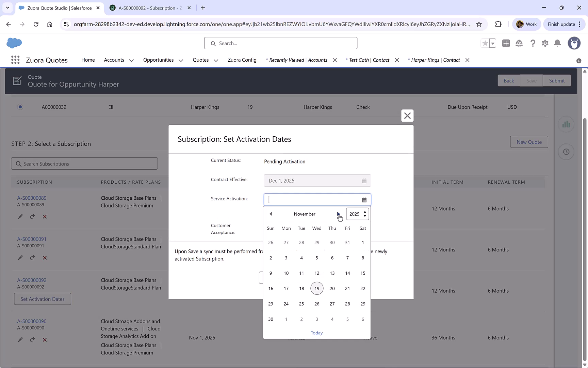Expand the Accounts navigation dropdown
This screenshot has height=368, width=588.
click(132, 60)
